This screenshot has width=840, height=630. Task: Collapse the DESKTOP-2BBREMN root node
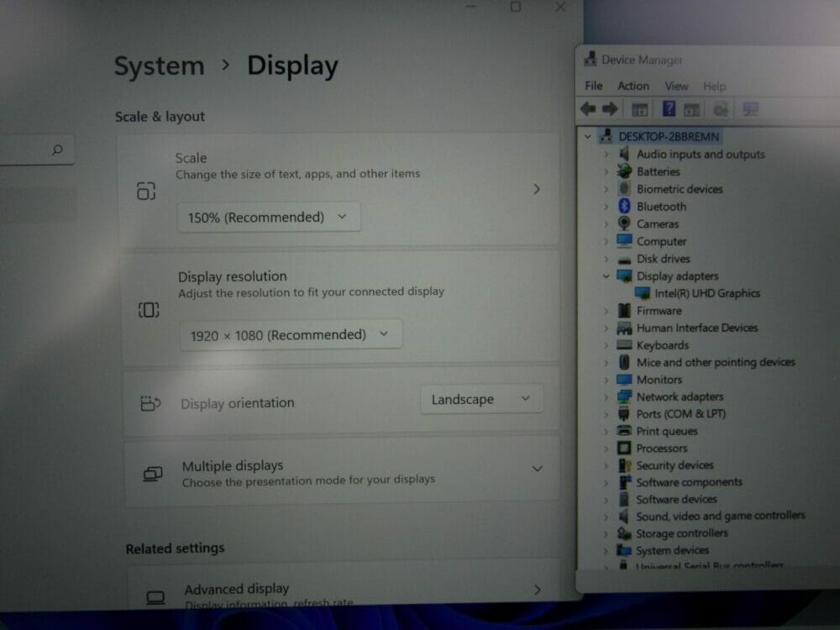point(588,136)
